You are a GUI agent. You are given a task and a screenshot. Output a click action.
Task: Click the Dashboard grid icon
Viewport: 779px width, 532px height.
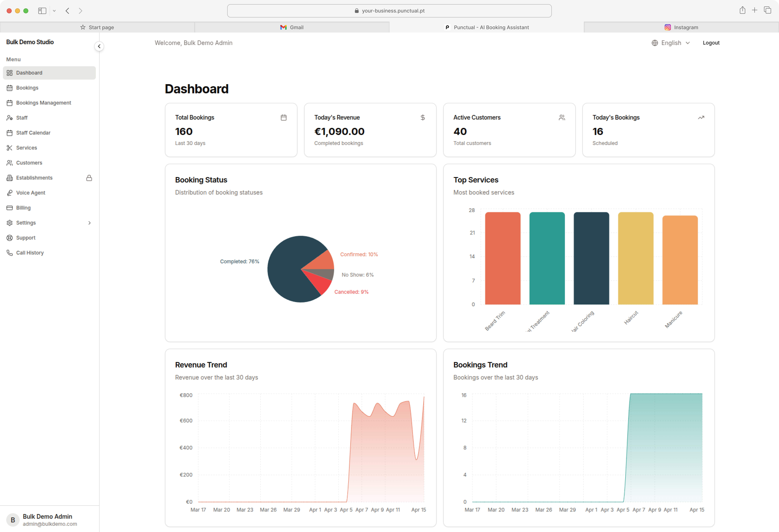tap(9, 73)
